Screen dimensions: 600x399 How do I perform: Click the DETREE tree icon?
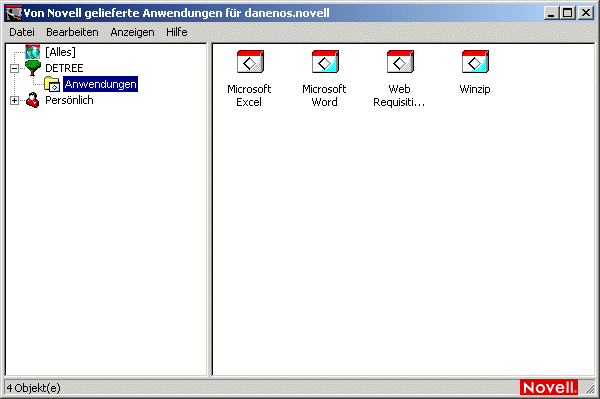(33, 68)
